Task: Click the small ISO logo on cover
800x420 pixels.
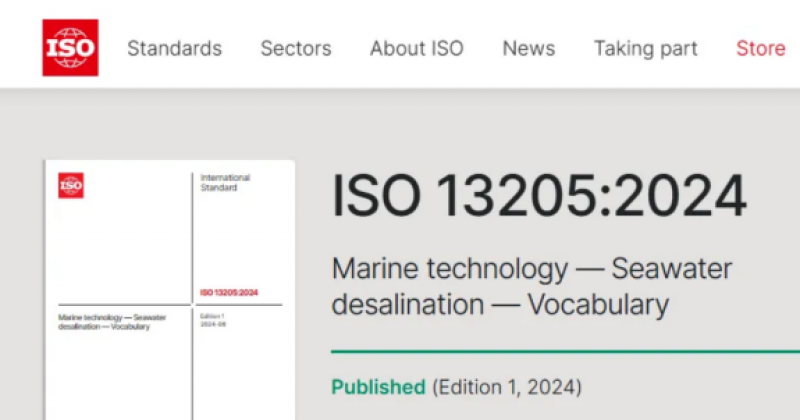Action: [71, 185]
